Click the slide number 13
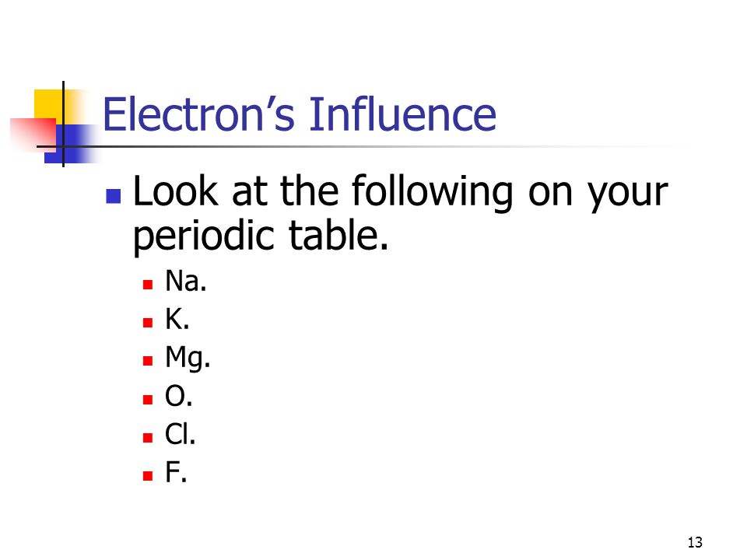 [x=695, y=542]
